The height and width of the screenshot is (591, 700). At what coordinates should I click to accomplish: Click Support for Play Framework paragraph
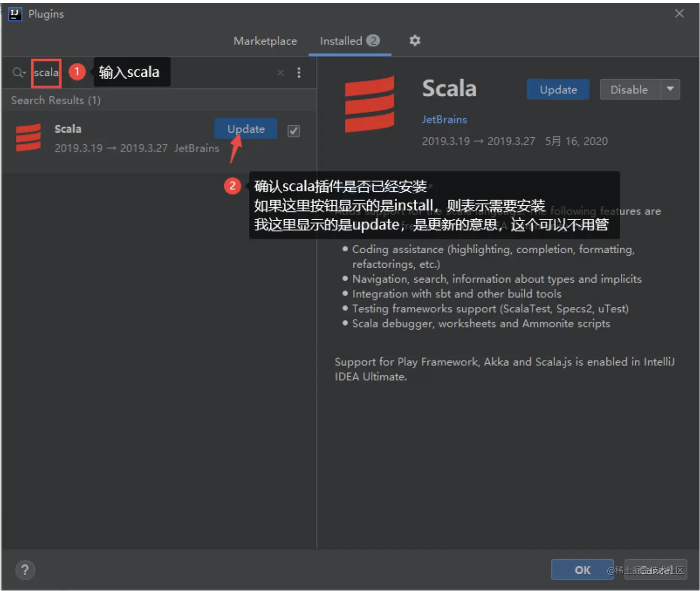pos(505,369)
